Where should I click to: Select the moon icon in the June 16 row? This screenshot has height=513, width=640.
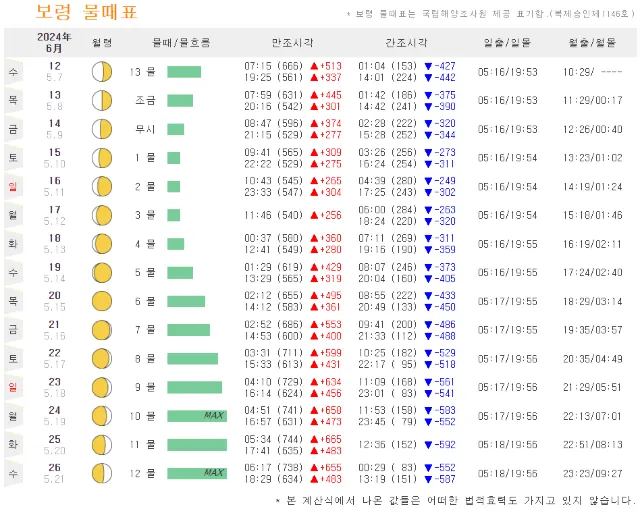(101, 186)
